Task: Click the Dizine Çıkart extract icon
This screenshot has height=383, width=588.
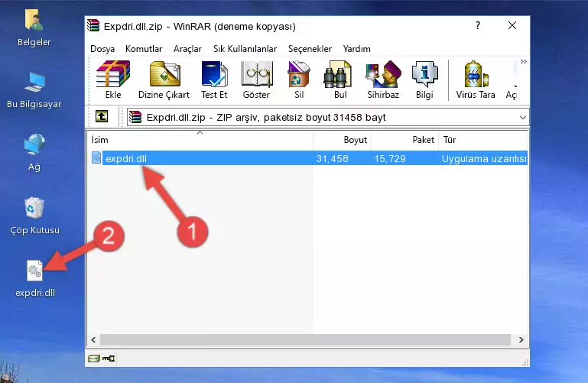Action: point(164,80)
